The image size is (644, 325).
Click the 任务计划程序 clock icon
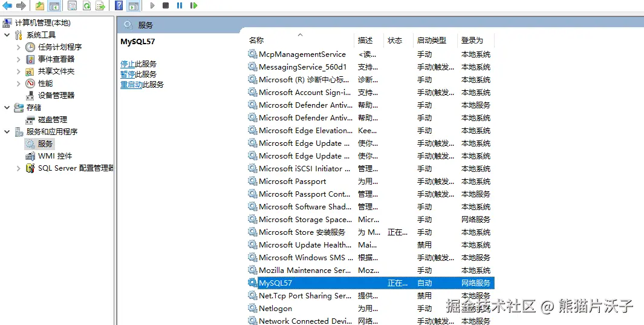(x=30, y=47)
